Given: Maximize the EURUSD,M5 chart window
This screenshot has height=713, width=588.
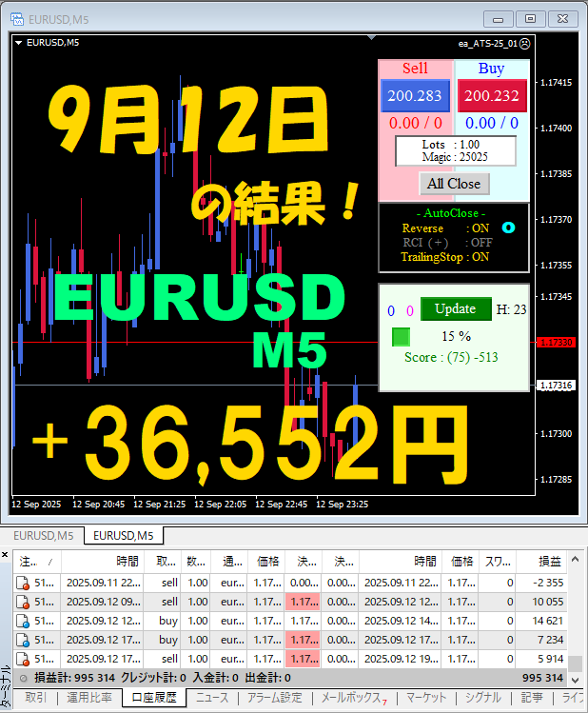Looking at the screenshot, I should [530, 19].
